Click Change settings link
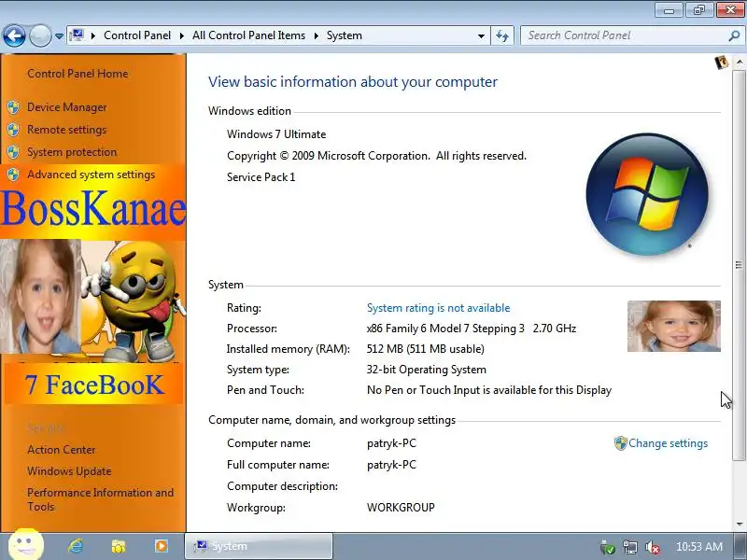Image resolution: width=747 pixels, height=560 pixels. click(668, 443)
